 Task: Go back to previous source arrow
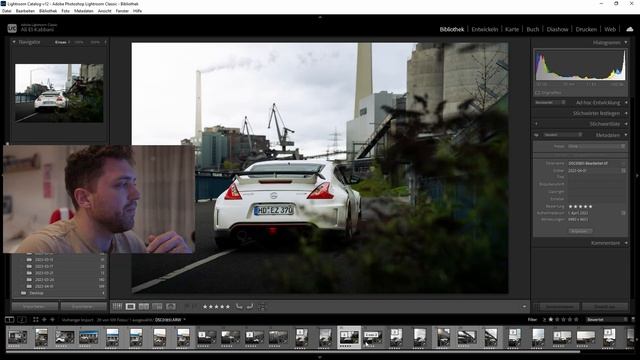click(44, 320)
